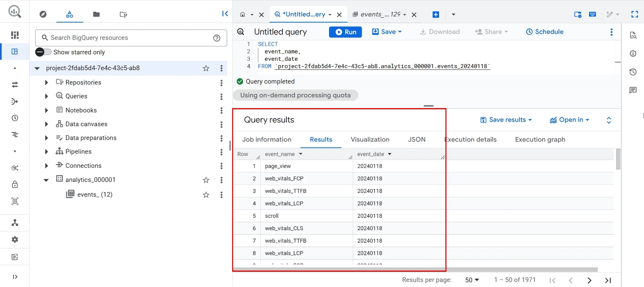Switch to the JSON tab
The image size is (644, 287).
[417, 140]
